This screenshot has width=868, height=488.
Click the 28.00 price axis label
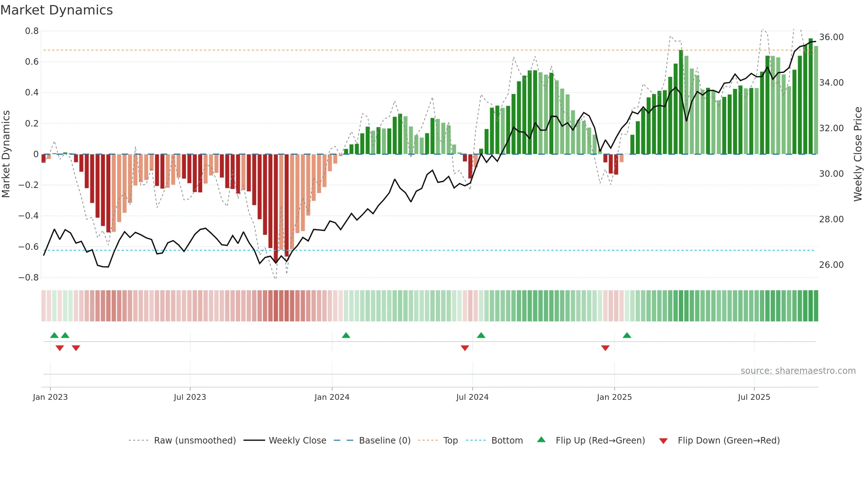pyautogui.click(x=831, y=219)
